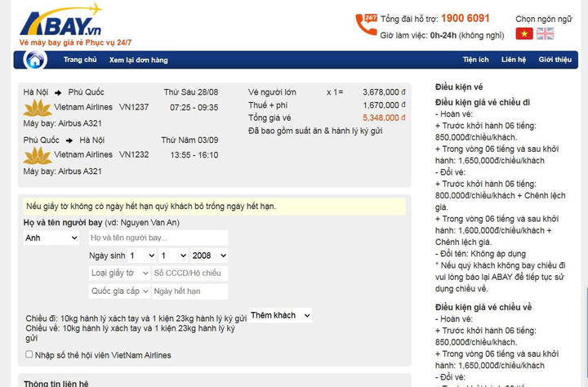588x387 pixels.
Task: Click the date Thứ Sáu 28/08
Action: coord(191,92)
